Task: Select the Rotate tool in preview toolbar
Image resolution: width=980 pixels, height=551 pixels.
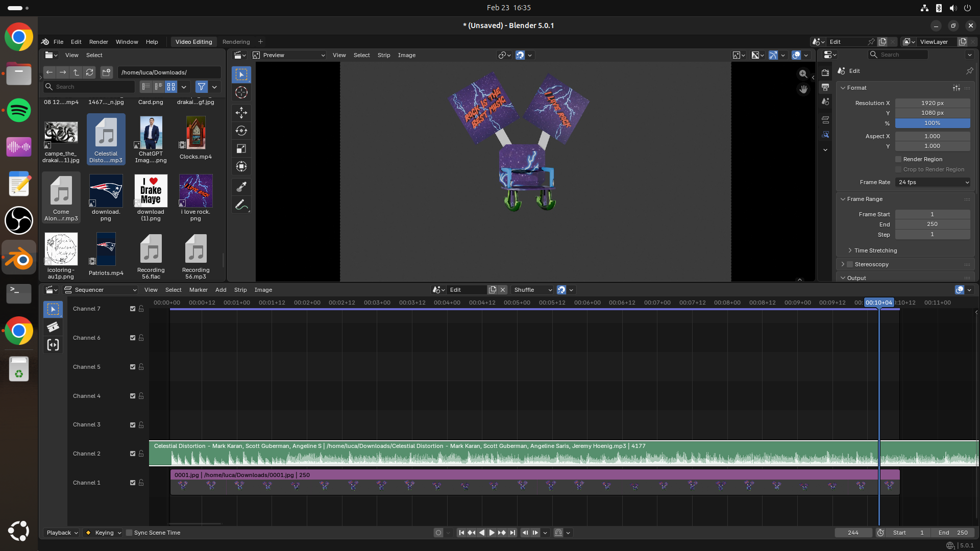Action: point(241,131)
